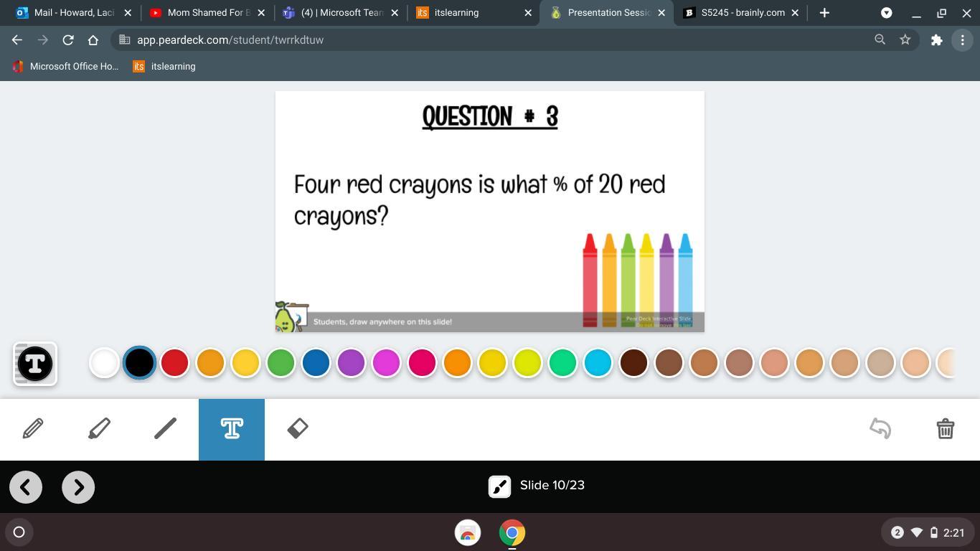Screen dimensions: 980x551
Task: Select the eraser tool
Action: (x=298, y=429)
